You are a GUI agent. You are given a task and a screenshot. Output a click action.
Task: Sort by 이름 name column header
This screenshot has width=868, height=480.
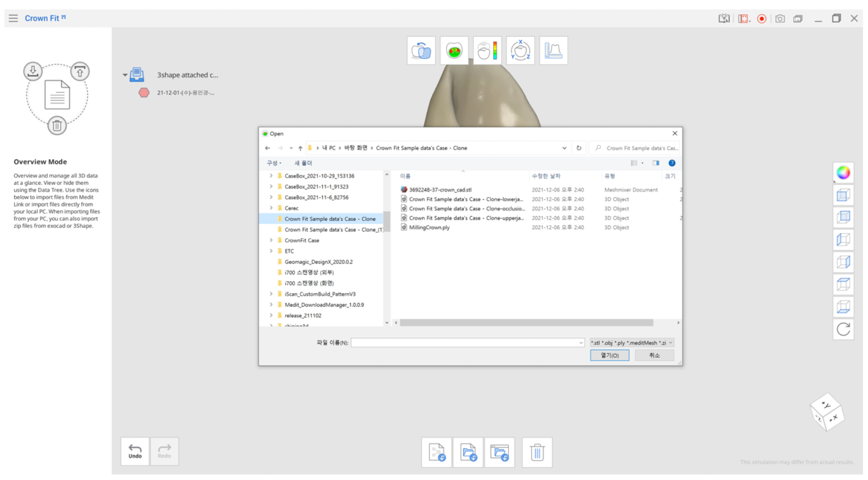point(405,176)
